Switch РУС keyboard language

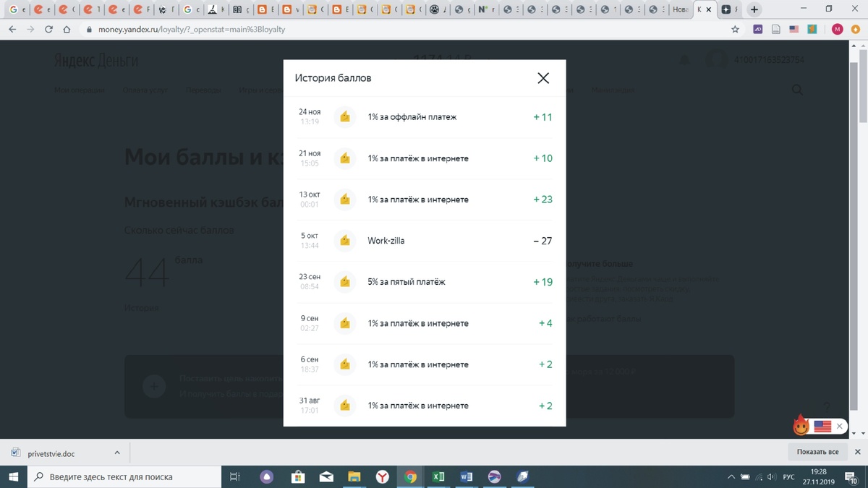[x=789, y=477]
